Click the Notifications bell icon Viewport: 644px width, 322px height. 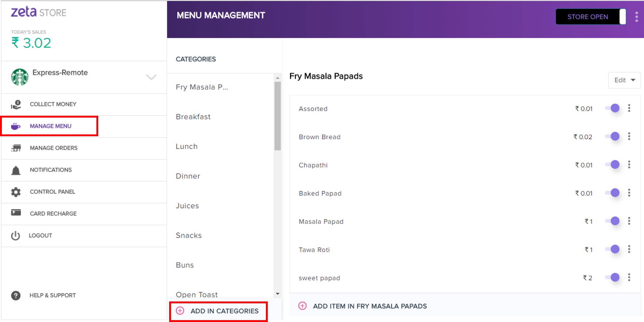point(16,170)
